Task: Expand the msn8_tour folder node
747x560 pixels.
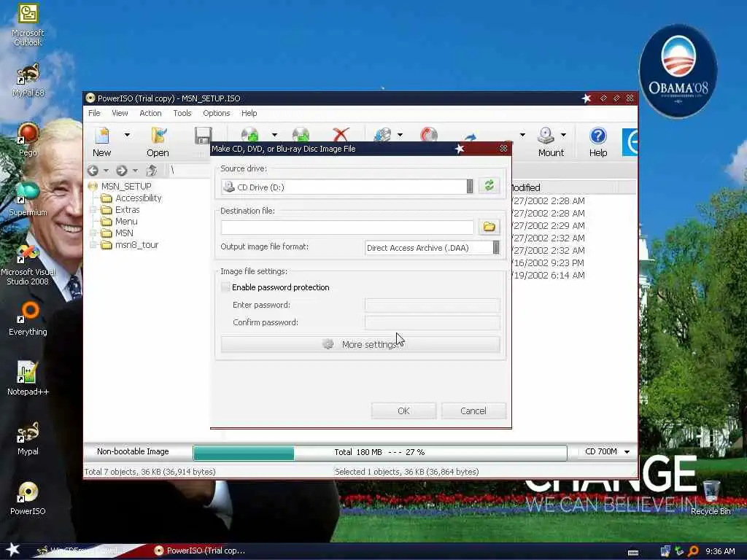Action: [x=93, y=245]
